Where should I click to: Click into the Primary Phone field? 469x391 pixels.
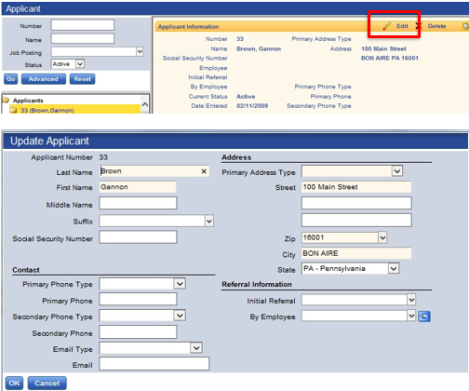(138, 299)
